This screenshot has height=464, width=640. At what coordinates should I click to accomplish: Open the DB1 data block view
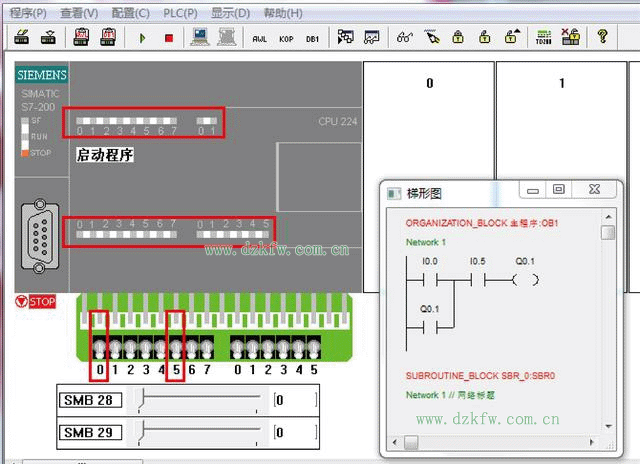coord(312,38)
